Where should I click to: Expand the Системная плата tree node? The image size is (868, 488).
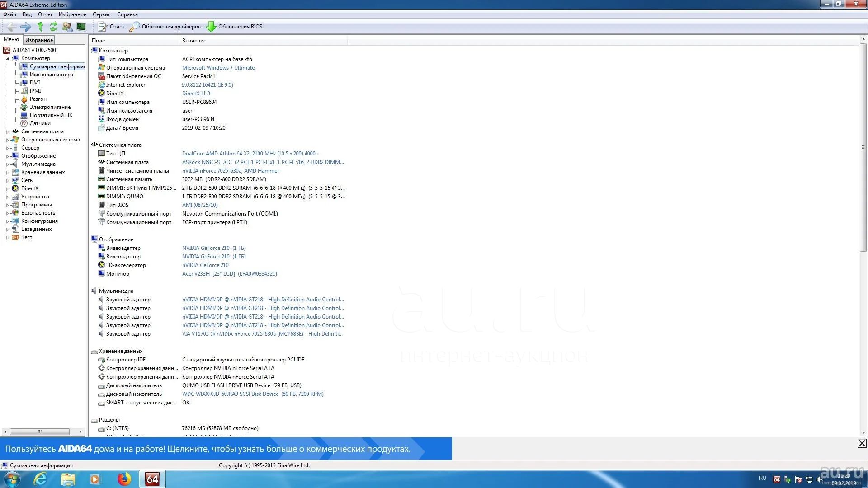(x=7, y=132)
